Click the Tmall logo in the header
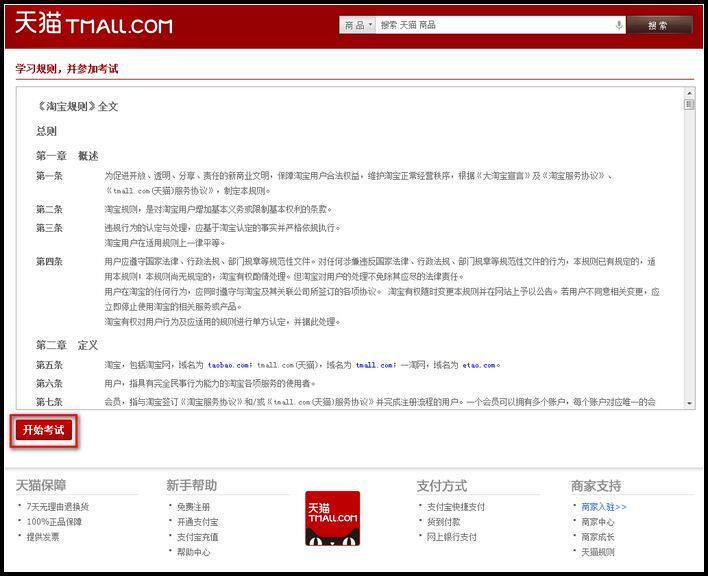 point(94,23)
